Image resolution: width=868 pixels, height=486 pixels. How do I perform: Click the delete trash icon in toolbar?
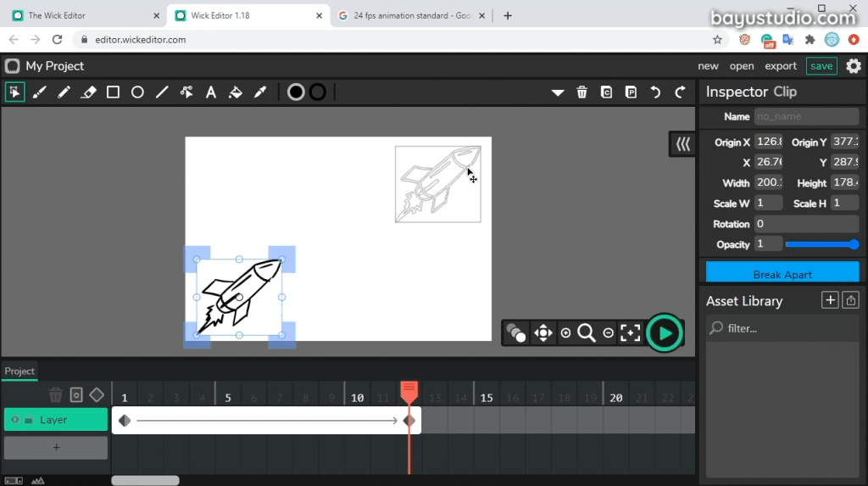(x=581, y=92)
